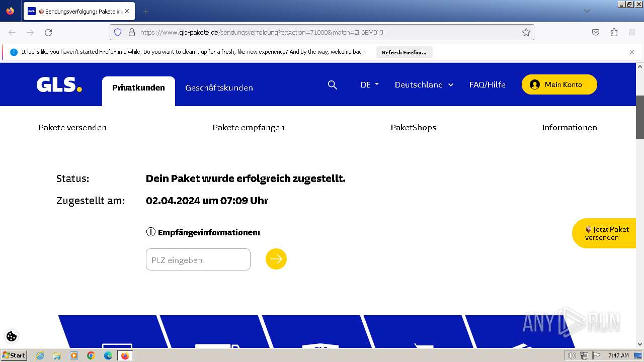Click the Firefox taskbar button
Viewport: 644px width, 362px height.
click(x=125, y=355)
